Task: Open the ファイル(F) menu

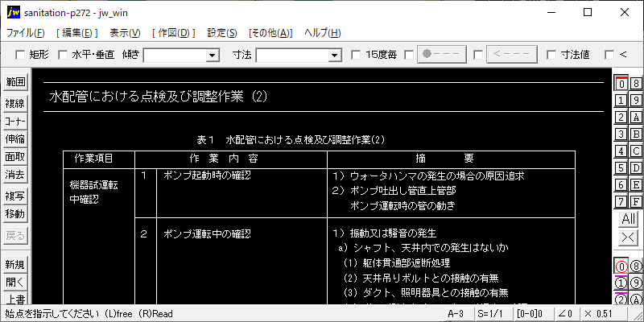Action: [26, 33]
